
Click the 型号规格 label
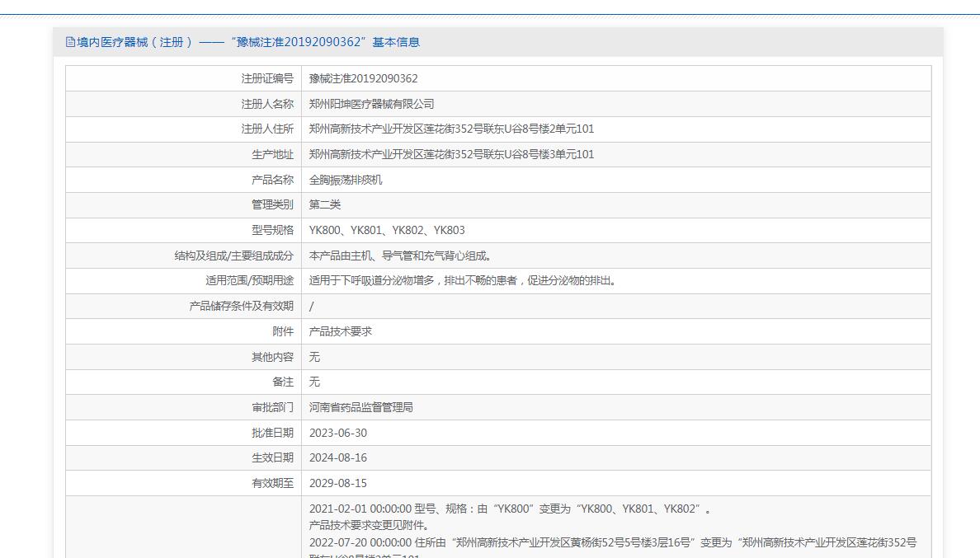tap(272, 230)
